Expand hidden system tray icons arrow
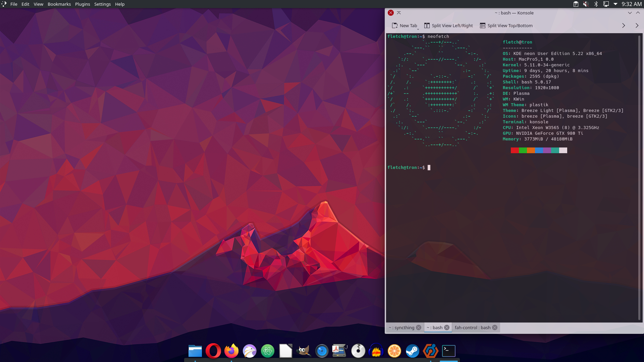This screenshot has height=362, width=644. point(615,4)
